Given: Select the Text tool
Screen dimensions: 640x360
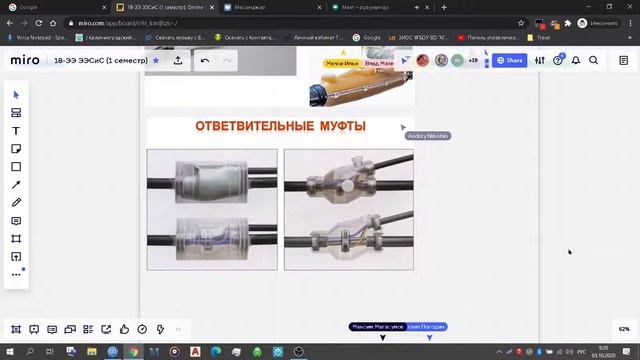Looking at the screenshot, I should pyautogui.click(x=16, y=131).
